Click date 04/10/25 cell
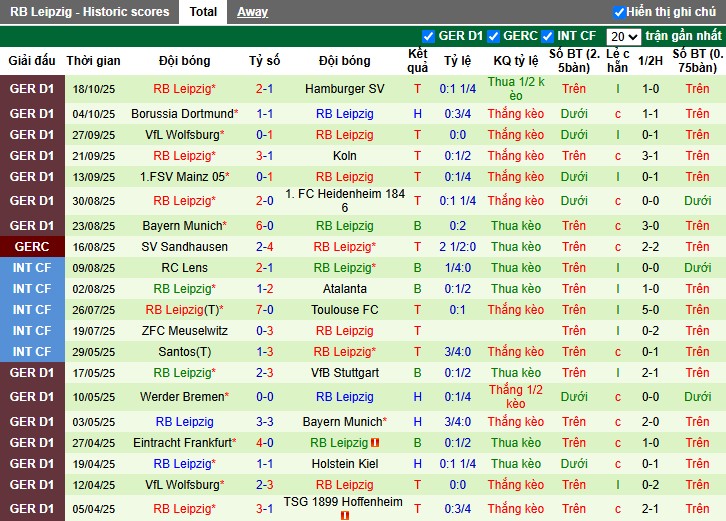The width and height of the screenshot is (726, 521). (94, 114)
